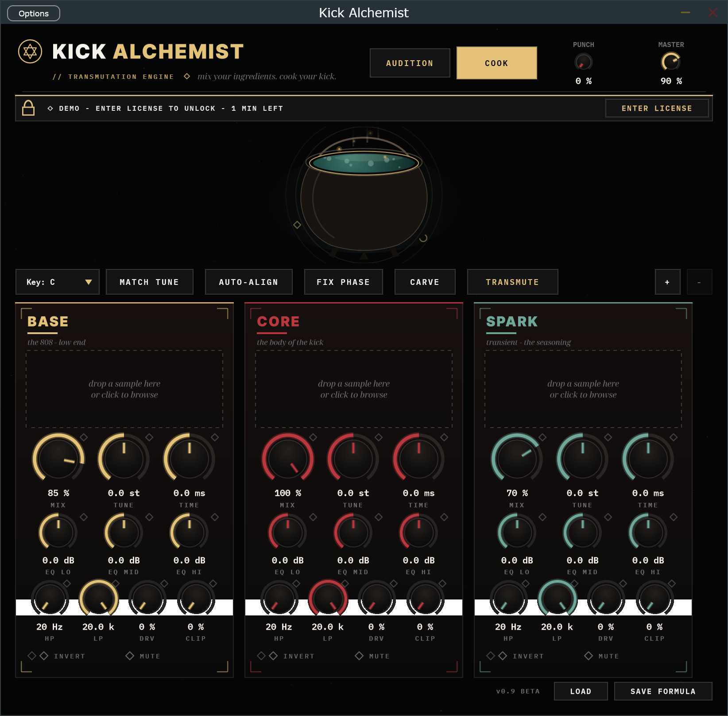
Task: Click SAVE FORMULA button
Action: pyautogui.click(x=663, y=691)
